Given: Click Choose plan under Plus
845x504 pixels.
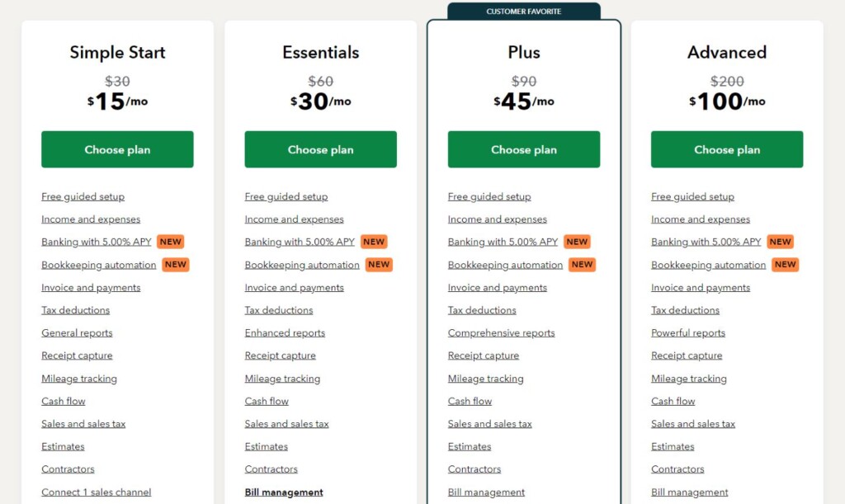Looking at the screenshot, I should (x=523, y=149).
